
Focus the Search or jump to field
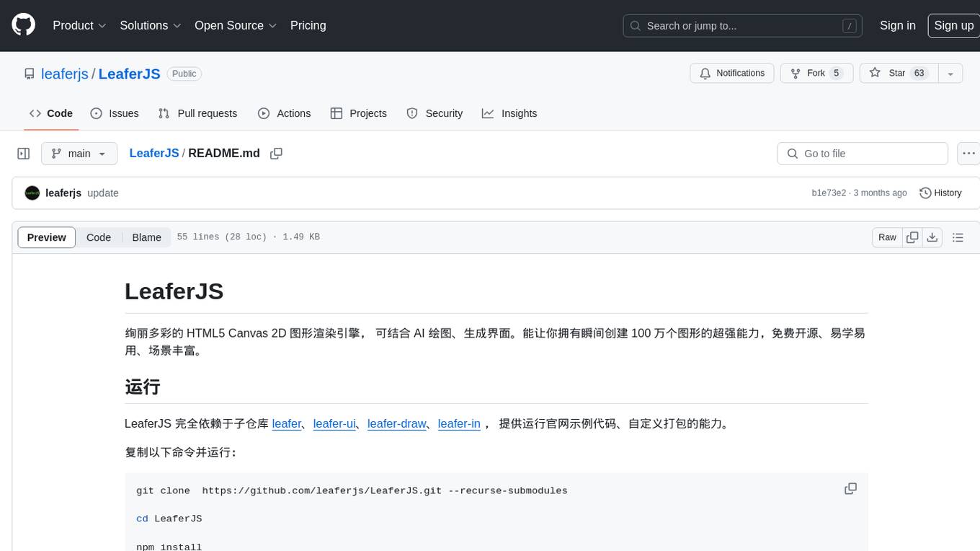[744, 26]
